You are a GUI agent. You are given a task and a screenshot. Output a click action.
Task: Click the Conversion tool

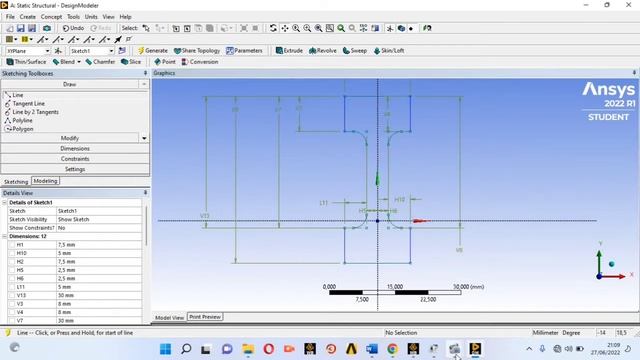pos(200,62)
